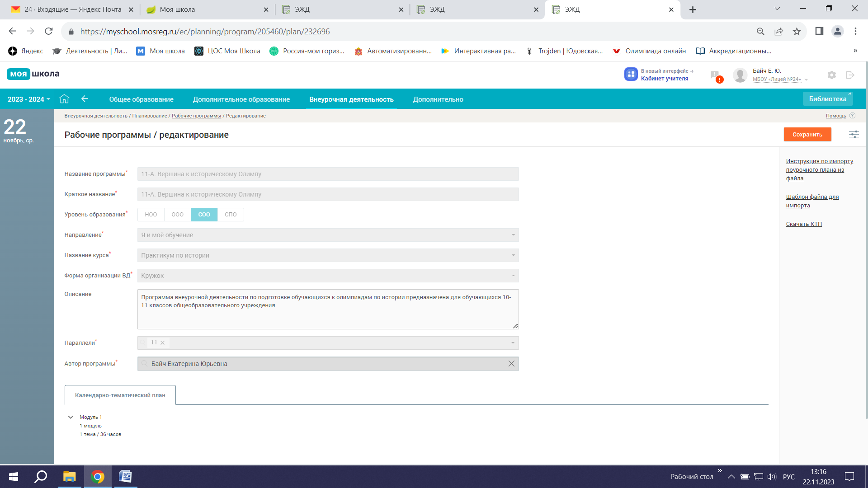Open the new interface Кабинет учителя icon
868x488 pixels.
pos(631,74)
